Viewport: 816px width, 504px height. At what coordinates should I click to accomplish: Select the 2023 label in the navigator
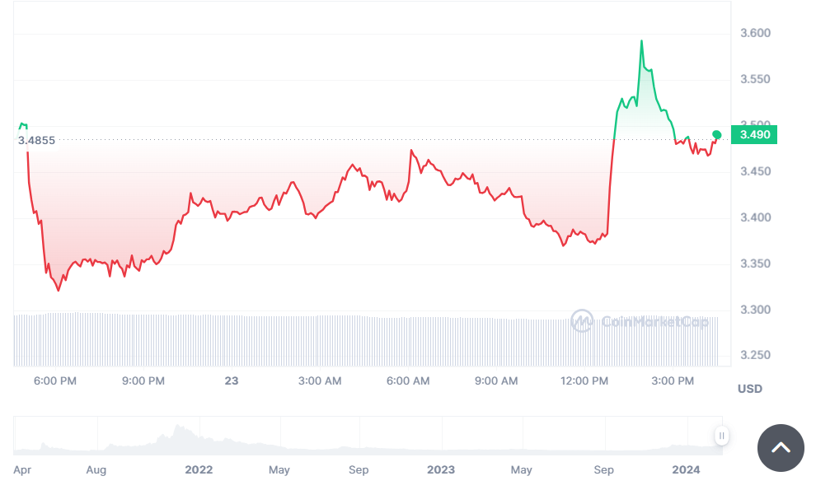coord(441,469)
